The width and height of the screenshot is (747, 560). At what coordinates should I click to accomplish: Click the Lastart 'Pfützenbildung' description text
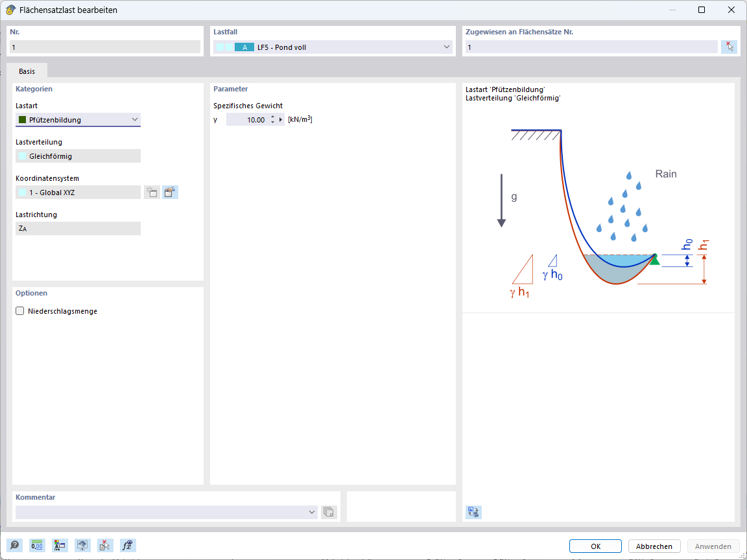[x=506, y=89]
